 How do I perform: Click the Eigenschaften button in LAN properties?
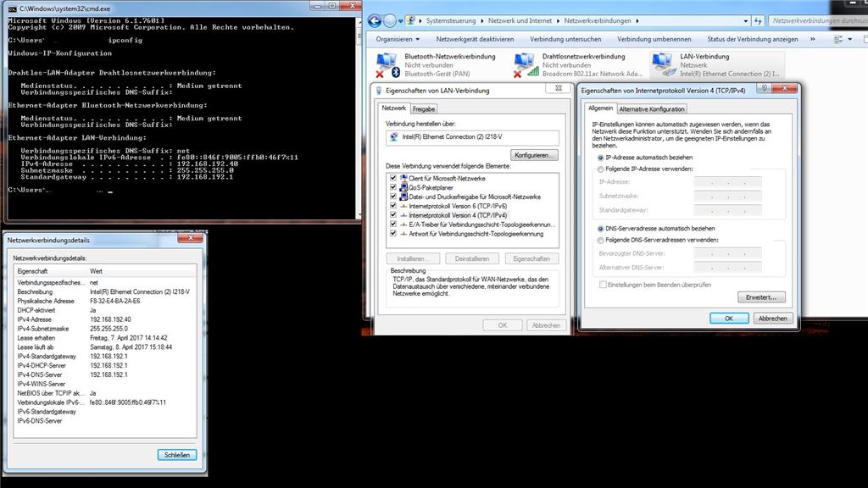(531, 259)
